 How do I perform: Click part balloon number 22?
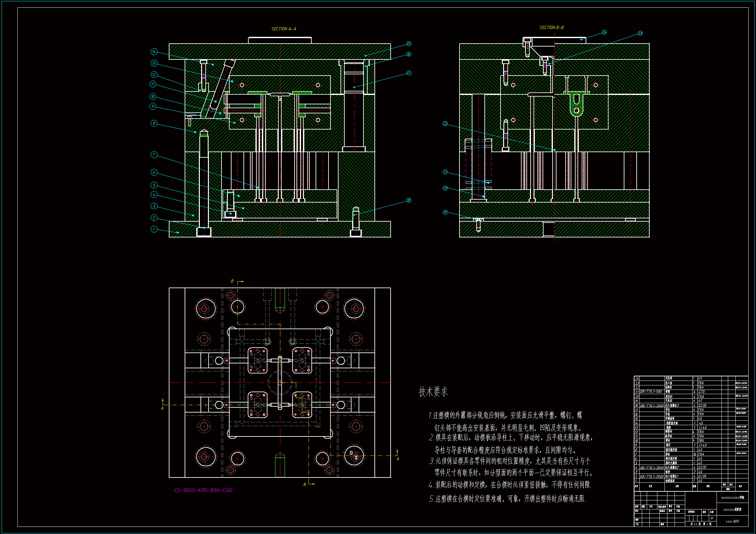[x=445, y=124]
